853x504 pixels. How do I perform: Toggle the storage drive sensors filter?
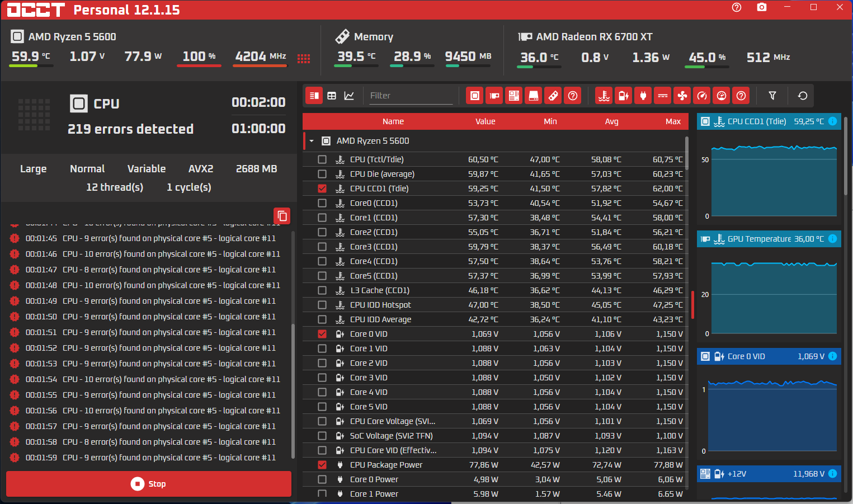[534, 96]
